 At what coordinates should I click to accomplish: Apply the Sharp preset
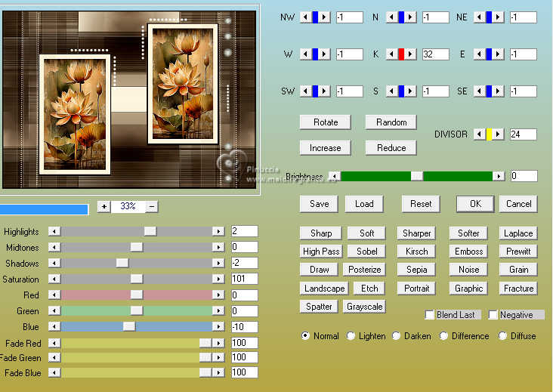(x=321, y=233)
